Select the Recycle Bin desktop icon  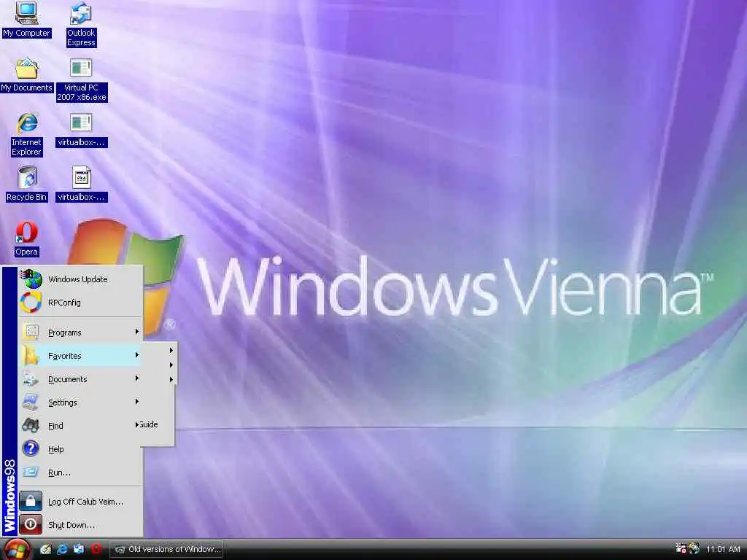pyautogui.click(x=27, y=184)
